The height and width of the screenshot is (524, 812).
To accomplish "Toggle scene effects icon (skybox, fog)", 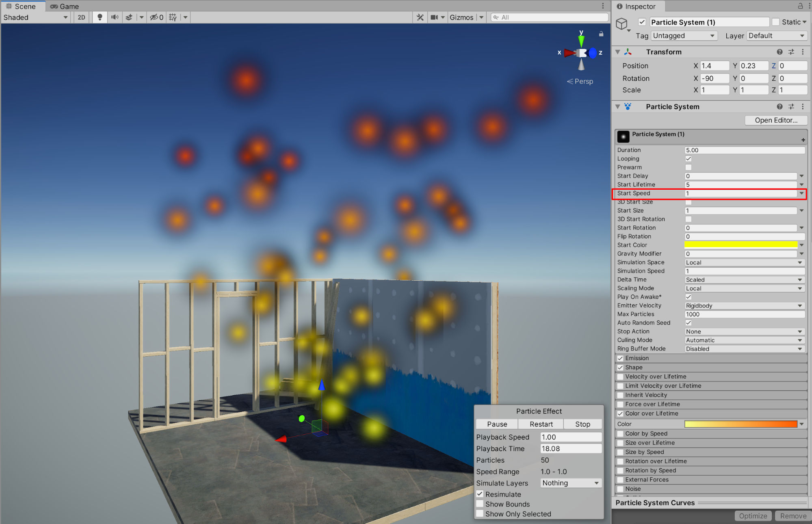I will tap(129, 17).
